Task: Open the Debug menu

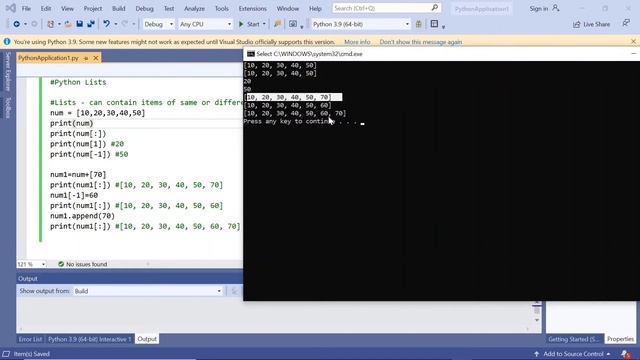Action: pyautogui.click(x=144, y=8)
